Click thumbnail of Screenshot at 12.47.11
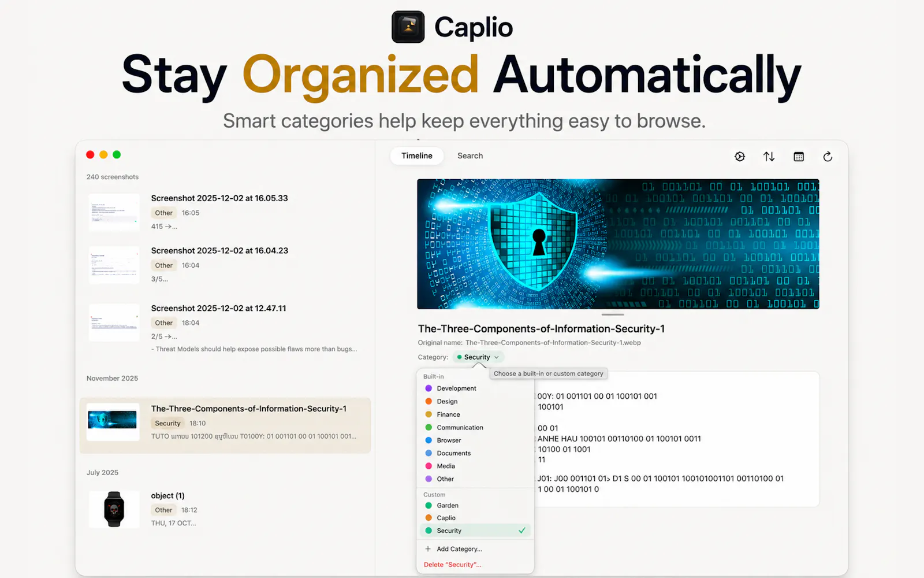 tap(114, 323)
